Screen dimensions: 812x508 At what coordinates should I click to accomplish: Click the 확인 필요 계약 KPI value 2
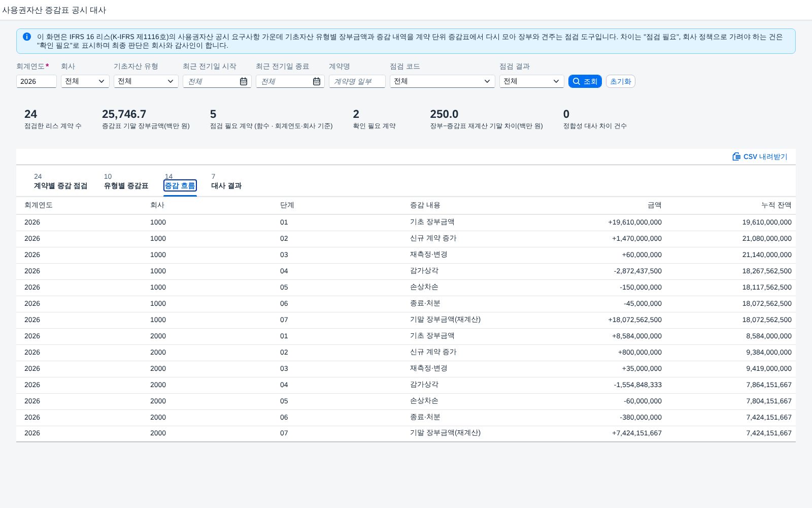tap(356, 114)
